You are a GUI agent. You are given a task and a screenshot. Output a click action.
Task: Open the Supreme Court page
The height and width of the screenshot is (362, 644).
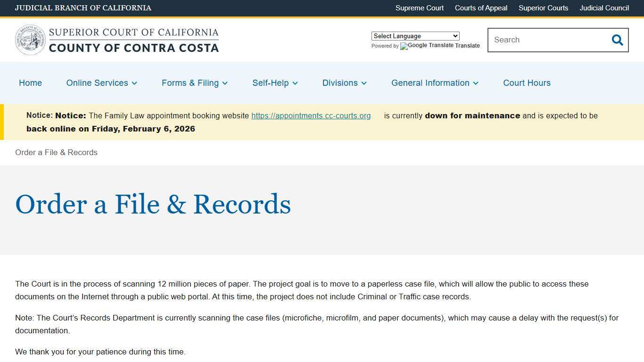pyautogui.click(x=419, y=8)
